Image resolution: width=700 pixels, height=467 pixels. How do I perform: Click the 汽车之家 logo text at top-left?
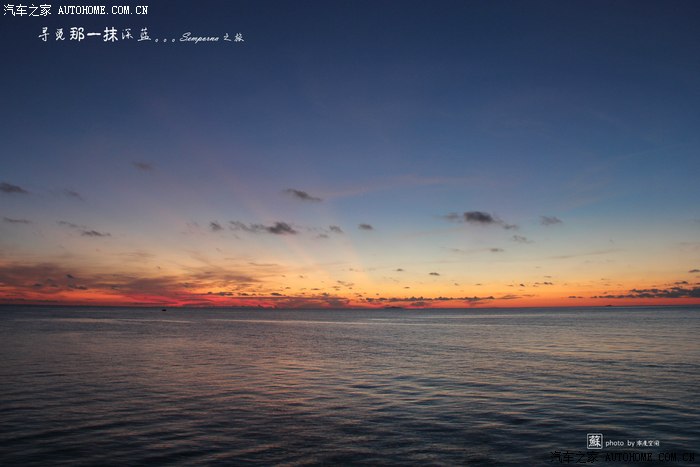coord(27,10)
